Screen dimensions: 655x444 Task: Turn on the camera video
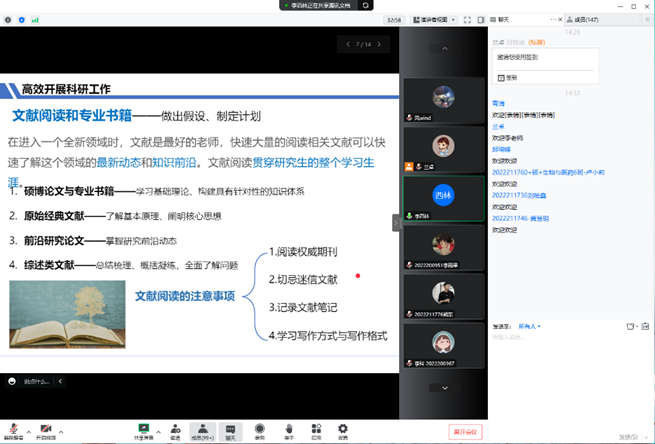pyautogui.click(x=46, y=428)
